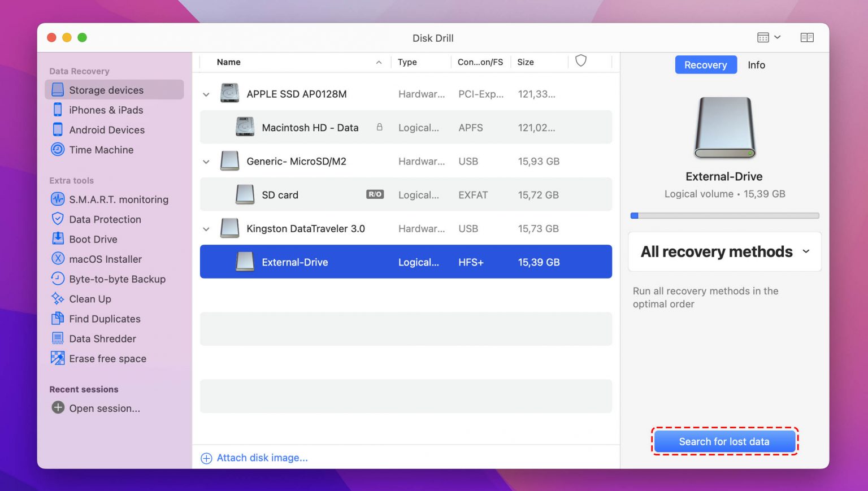The width and height of the screenshot is (868, 491).
Task: Open the All recovery methods dropdown
Action: (x=724, y=251)
